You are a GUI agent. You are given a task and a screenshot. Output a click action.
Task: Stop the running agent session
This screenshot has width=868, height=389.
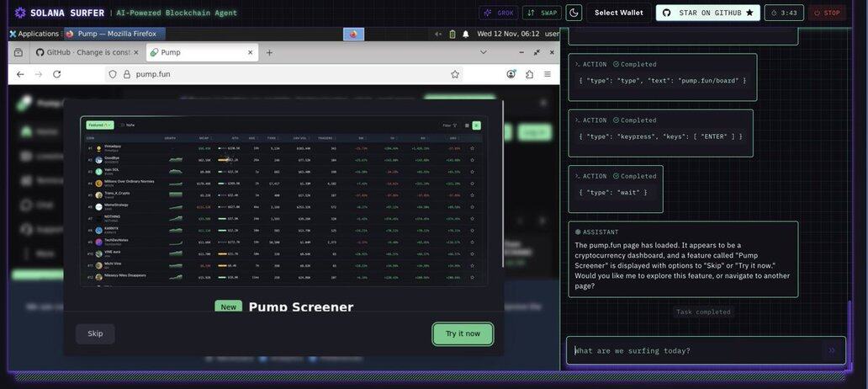(827, 13)
